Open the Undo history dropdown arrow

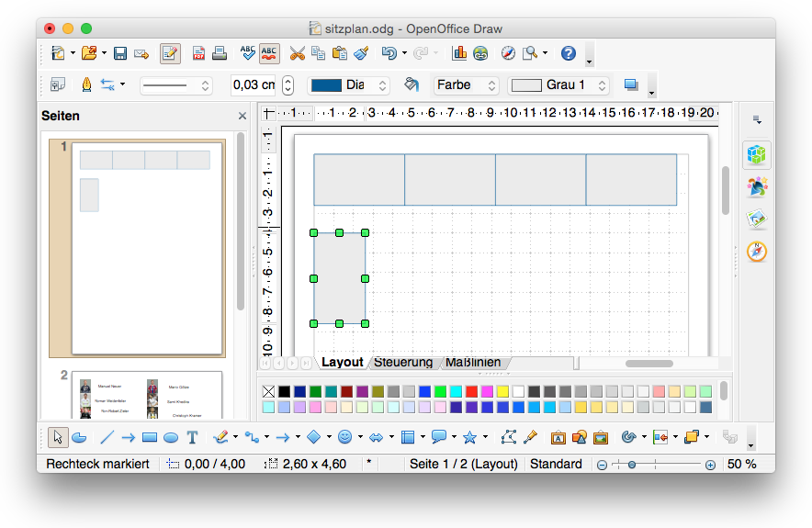tap(404, 53)
